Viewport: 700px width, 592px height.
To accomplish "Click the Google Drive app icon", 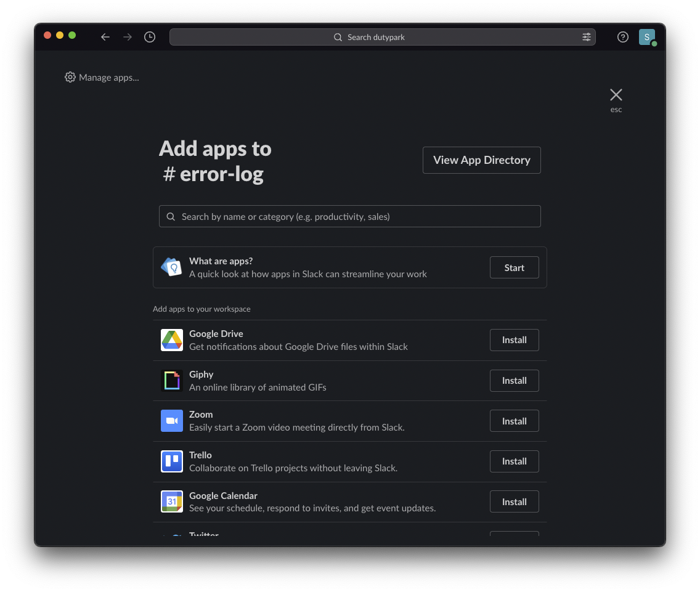I will click(172, 340).
